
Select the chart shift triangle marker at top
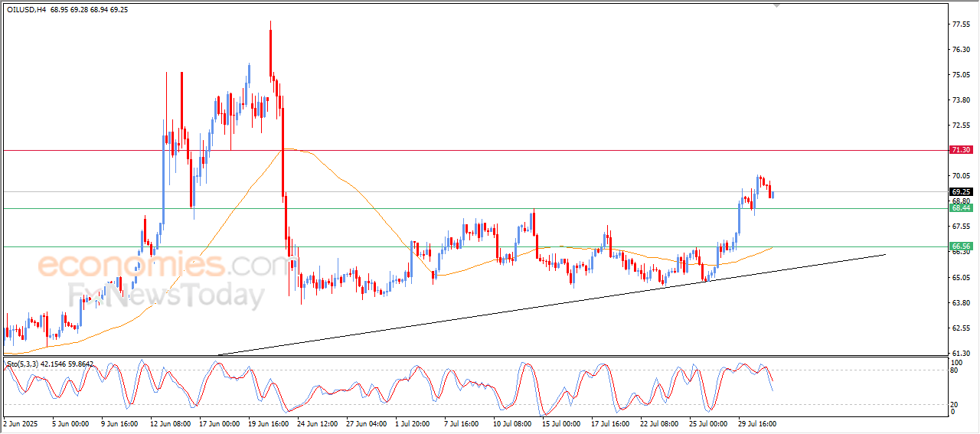point(778,5)
